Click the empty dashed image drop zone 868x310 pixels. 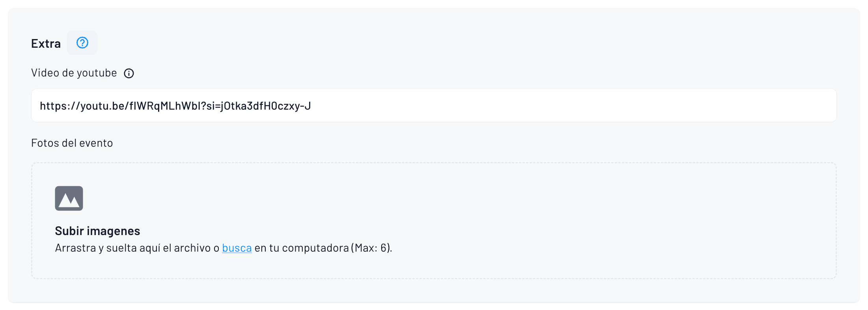click(x=552, y=205)
